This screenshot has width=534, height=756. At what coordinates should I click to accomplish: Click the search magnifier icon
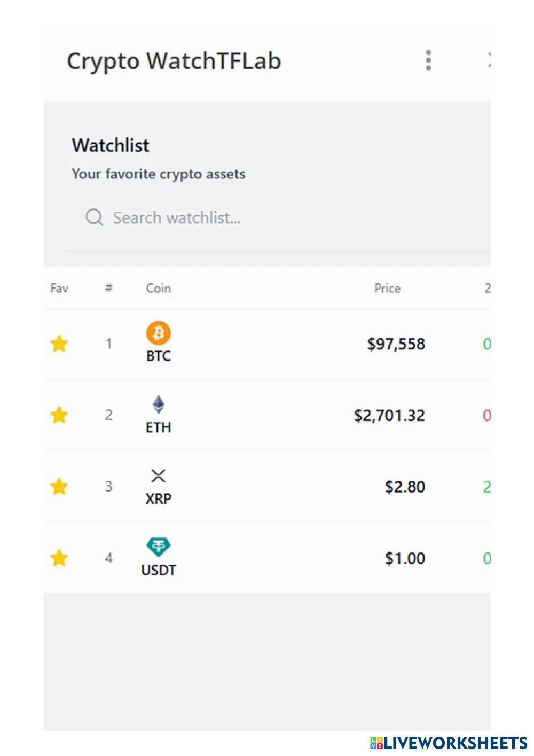pyautogui.click(x=95, y=217)
